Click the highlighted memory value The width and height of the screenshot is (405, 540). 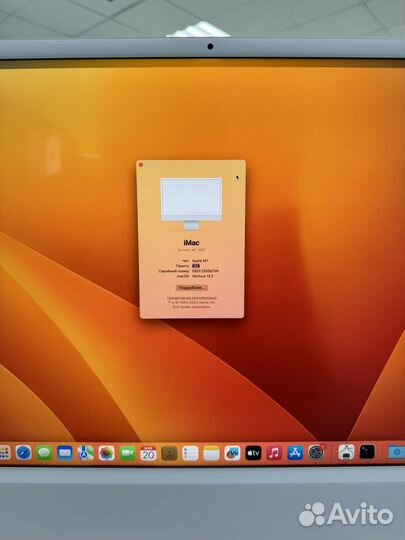tap(196, 266)
